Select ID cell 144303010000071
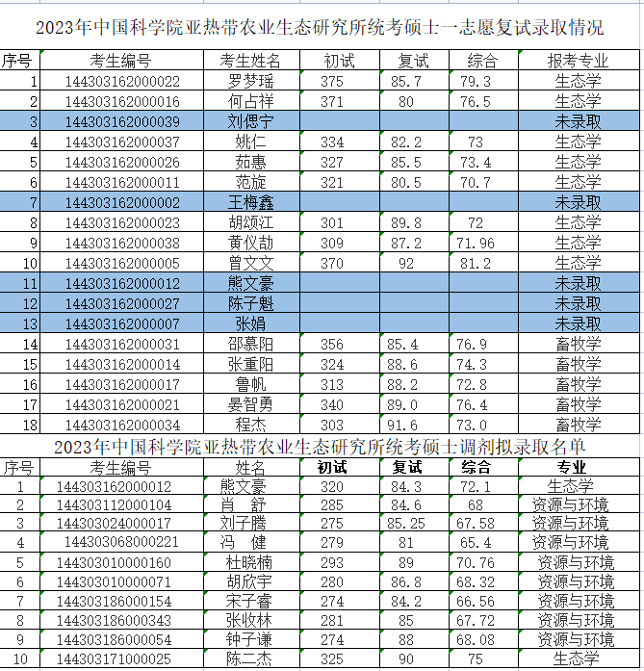Viewport: 644px width, 671px height. point(114,582)
